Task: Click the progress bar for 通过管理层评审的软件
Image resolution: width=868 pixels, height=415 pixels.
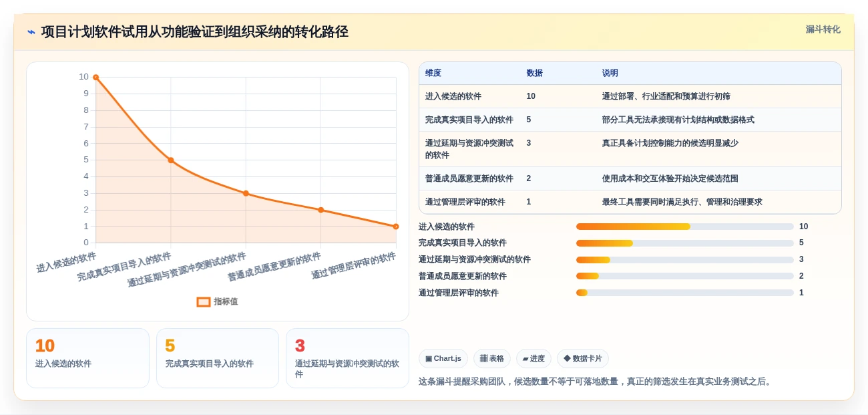Action: coord(685,293)
